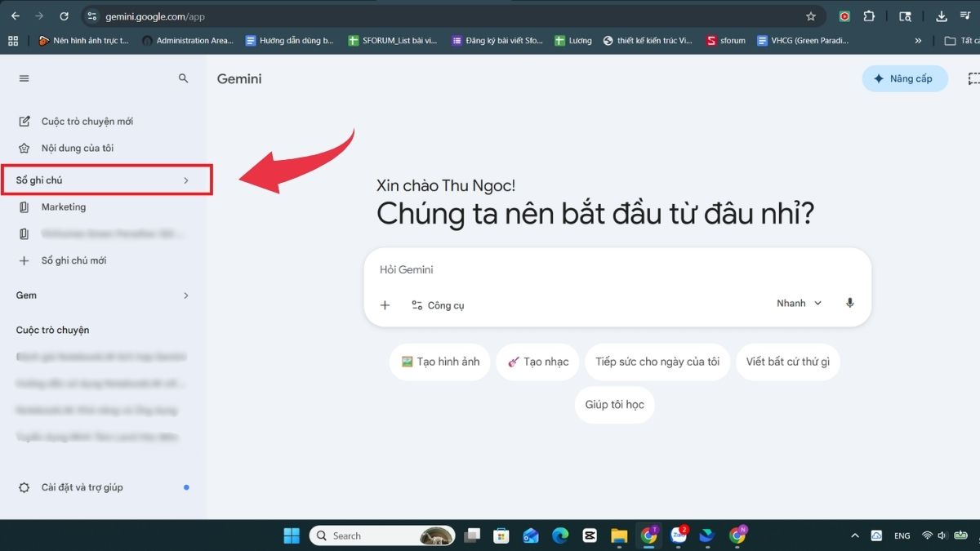Open the Nhanh model dropdown

click(x=799, y=304)
